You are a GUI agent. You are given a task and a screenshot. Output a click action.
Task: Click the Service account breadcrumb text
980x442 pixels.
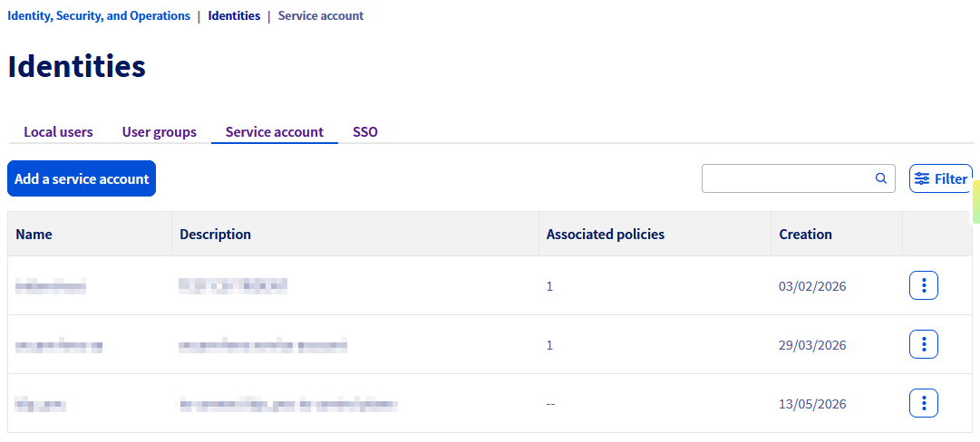coord(321,15)
